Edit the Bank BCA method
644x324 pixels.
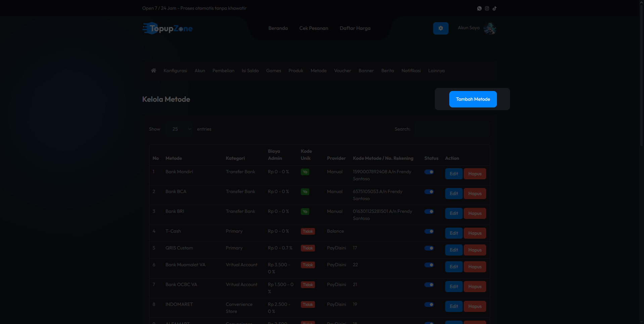454,193
